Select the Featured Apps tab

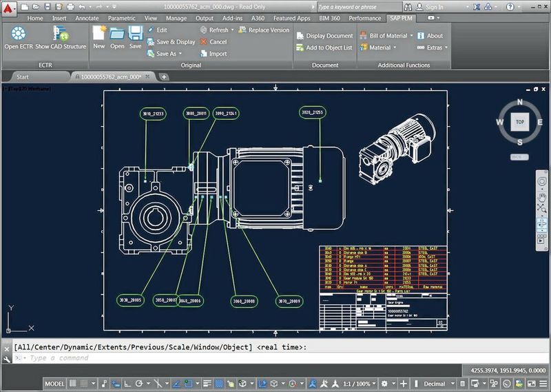tap(291, 19)
